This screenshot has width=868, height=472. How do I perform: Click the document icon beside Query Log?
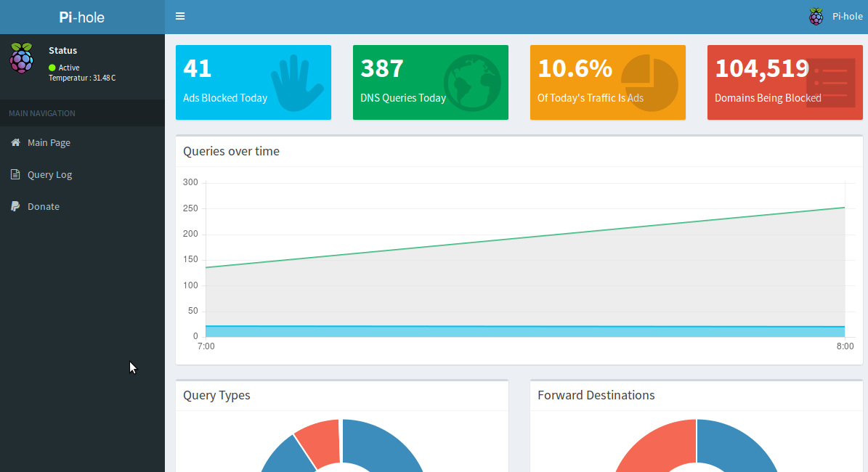[15, 175]
